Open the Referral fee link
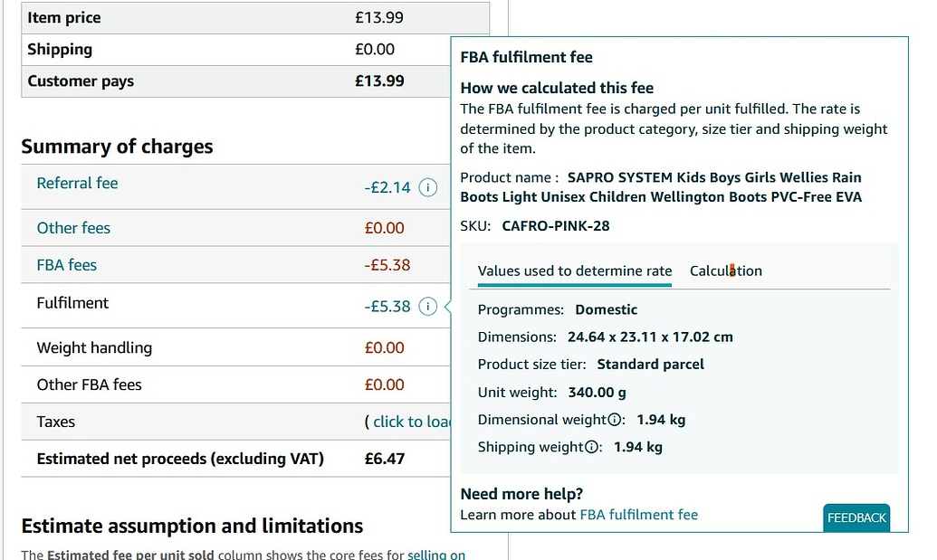Image resolution: width=937 pixels, height=560 pixels. click(x=77, y=184)
